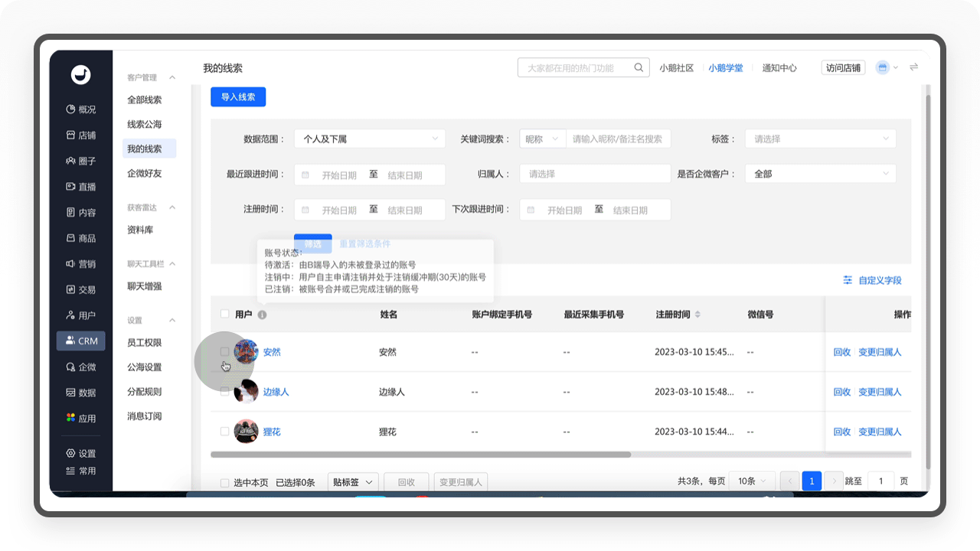980x551 pixels.
Task: Select CRM in the left sidebar
Action: click(81, 341)
